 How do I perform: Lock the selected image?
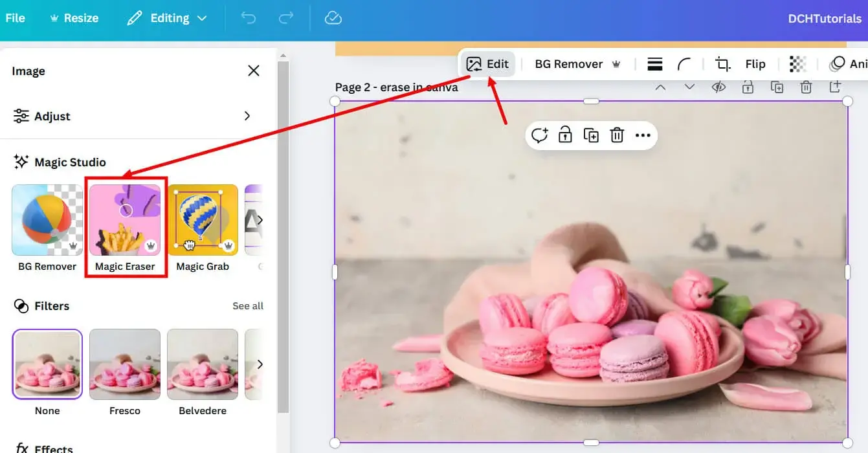[565, 135]
